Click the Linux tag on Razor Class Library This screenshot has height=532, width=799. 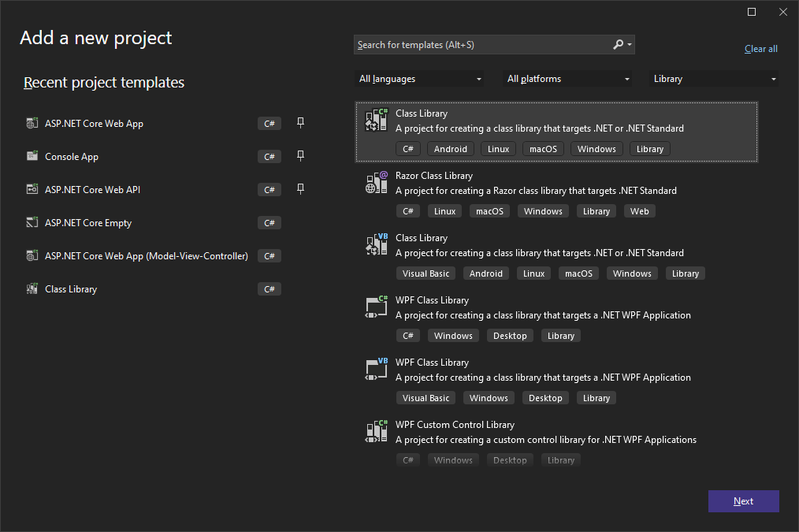point(445,211)
